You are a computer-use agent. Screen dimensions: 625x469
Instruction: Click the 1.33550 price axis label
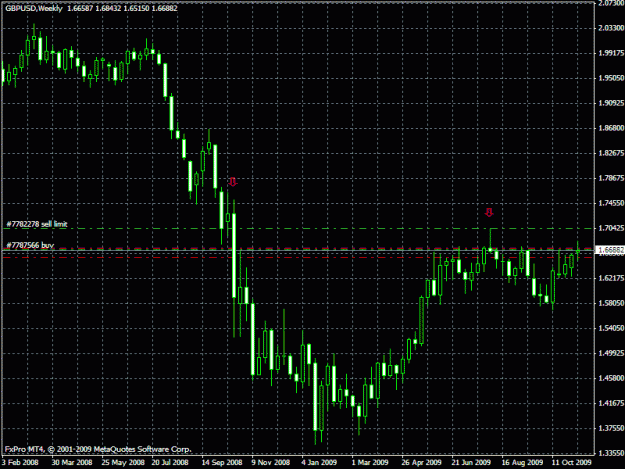pos(611,453)
